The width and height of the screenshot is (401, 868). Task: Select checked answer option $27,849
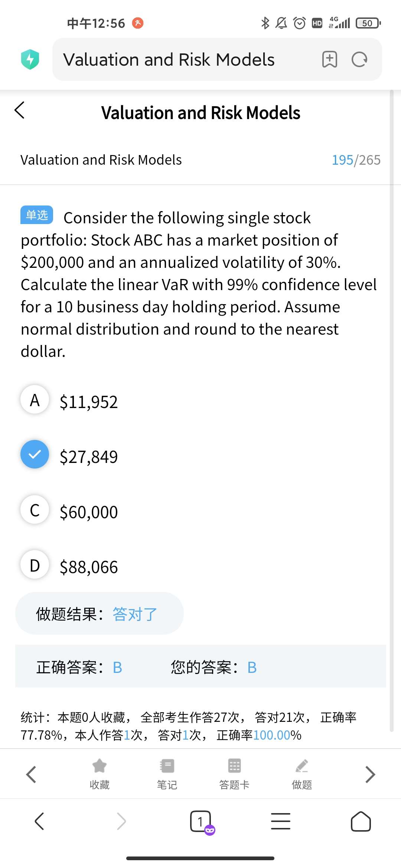[x=35, y=455]
